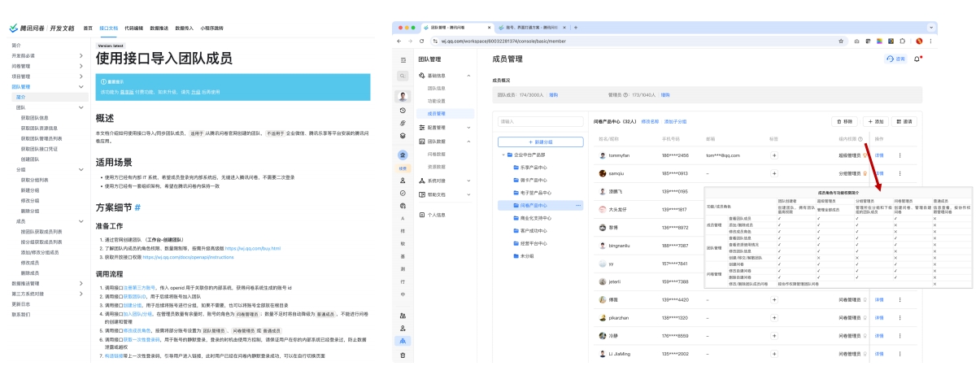
Task: Click the trash icon at the rail bottom
Action: [403, 355]
